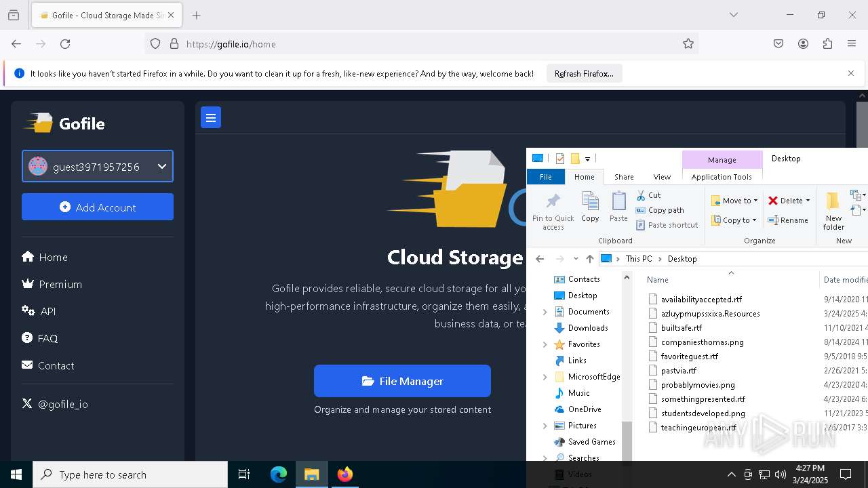Click Cut in the Clipboard group
This screenshot has height=488, width=868.
click(x=648, y=195)
